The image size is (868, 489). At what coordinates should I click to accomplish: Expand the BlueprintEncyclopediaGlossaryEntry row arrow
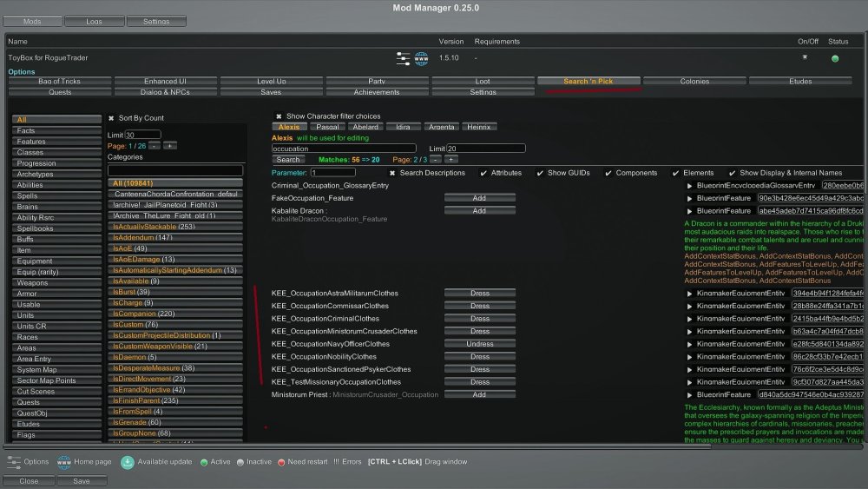[690, 186]
